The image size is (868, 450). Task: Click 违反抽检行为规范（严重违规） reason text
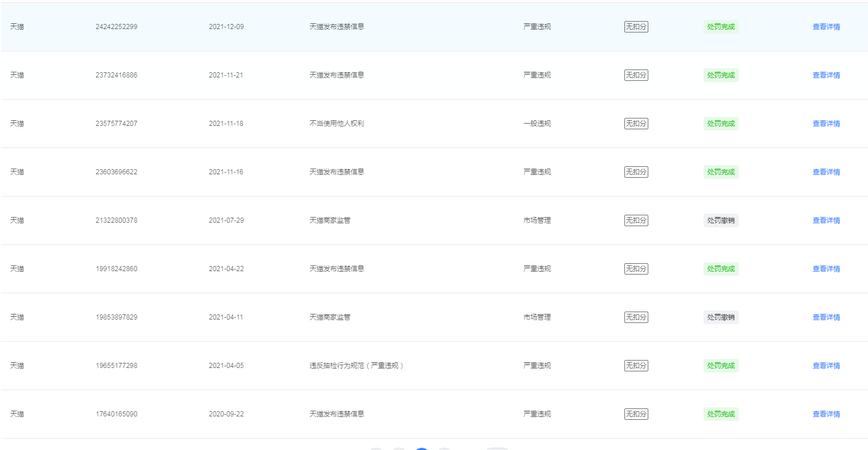[357, 366]
